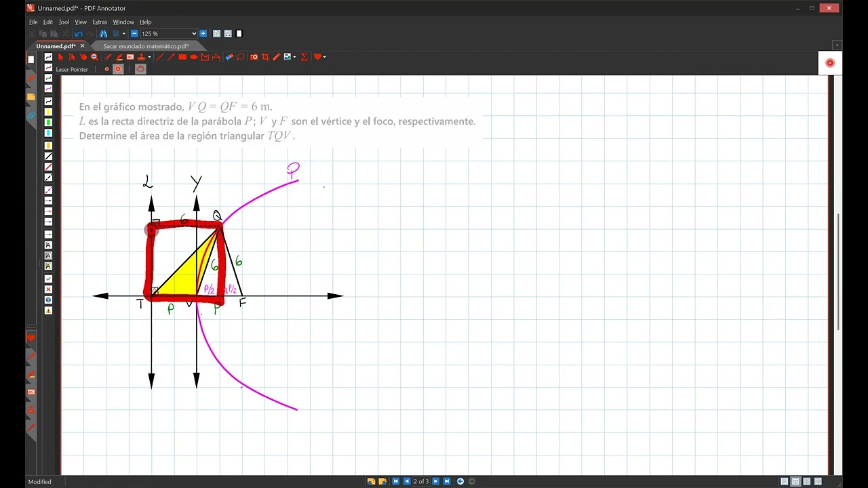Expand the Stamp tool dropdown arrow
The width and height of the screenshot is (868, 488).
(149, 57)
